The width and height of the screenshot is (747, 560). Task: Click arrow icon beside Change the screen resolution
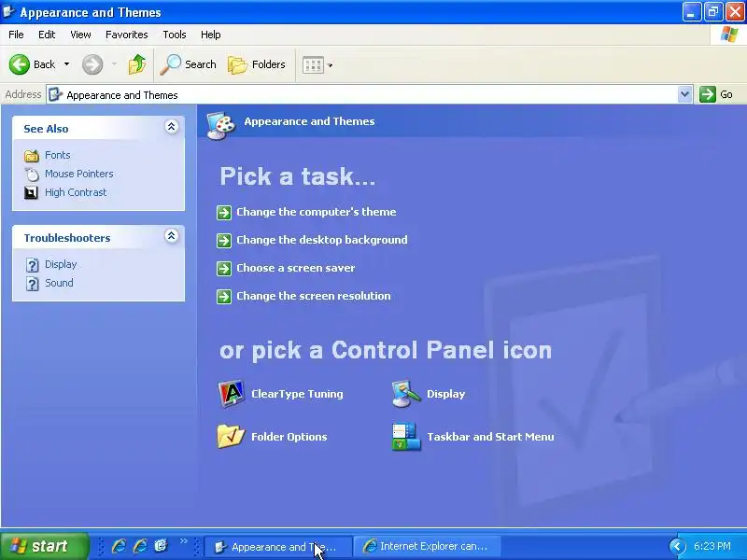(224, 297)
